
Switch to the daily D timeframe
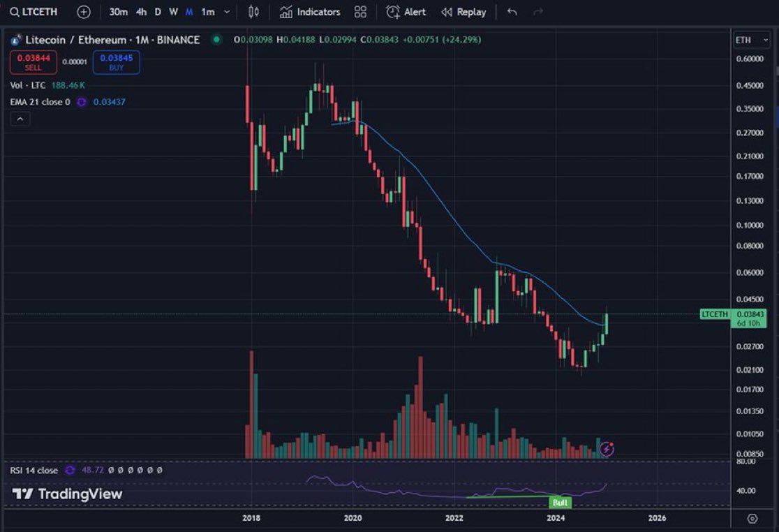point(158,12)
